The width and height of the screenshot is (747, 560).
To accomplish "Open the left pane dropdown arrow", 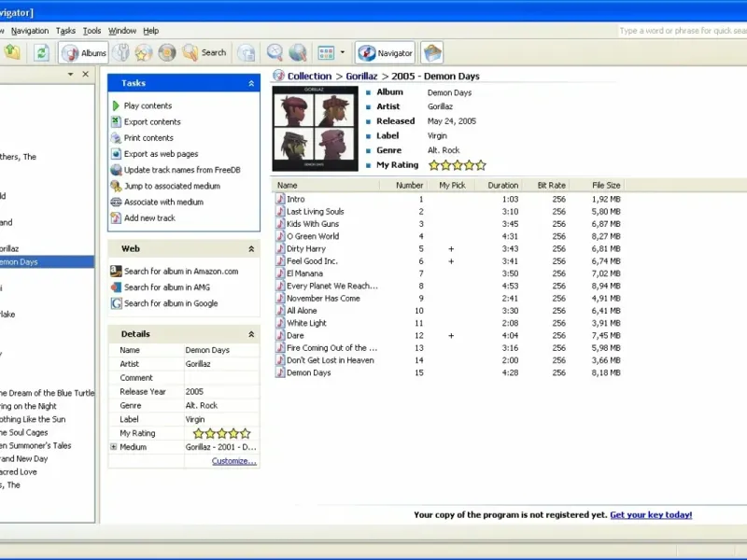I will tap(71, 74).
